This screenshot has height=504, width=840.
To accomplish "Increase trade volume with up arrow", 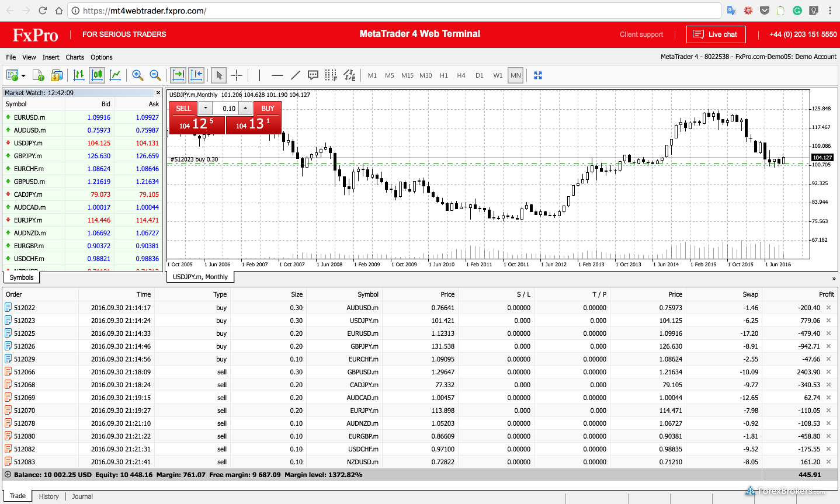I will [245, 108].
